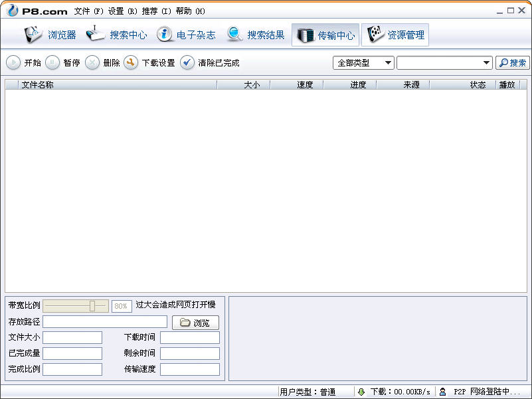Click the 传输速度 field
Viewport: 532px width, 399px height.
pyautogui.click(x=190, y=370)
